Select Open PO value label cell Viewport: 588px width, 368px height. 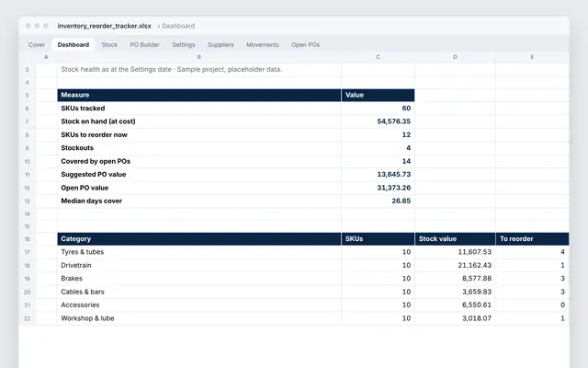(199, 188)
